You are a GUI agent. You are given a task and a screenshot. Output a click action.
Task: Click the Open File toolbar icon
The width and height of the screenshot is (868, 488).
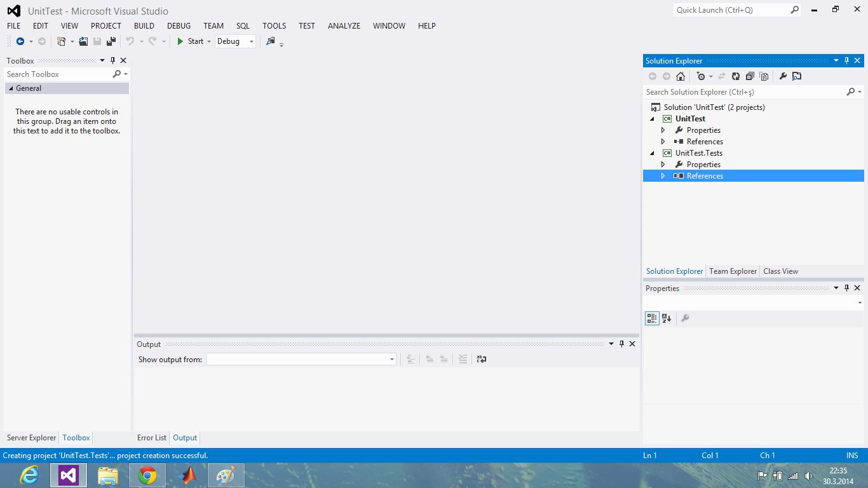pyautogui.click(x=83, y=41)
